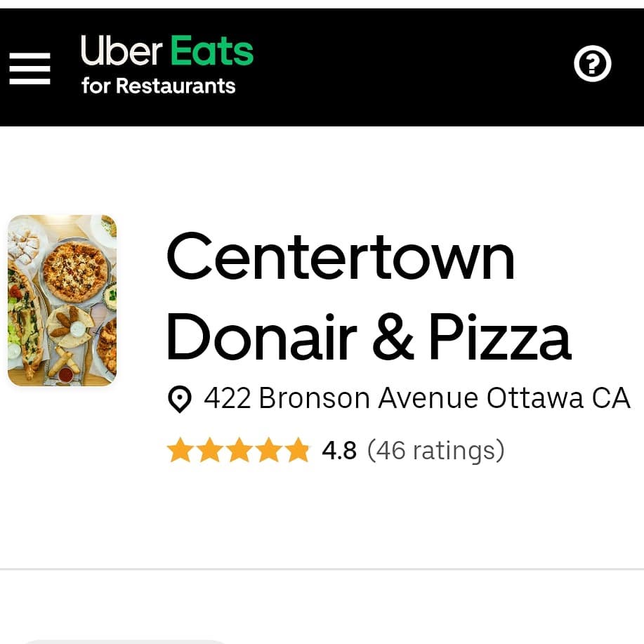Click the "Ottawa CA" address text
The width and height of the screenshot is (644, 644).
tap(558, 398)
